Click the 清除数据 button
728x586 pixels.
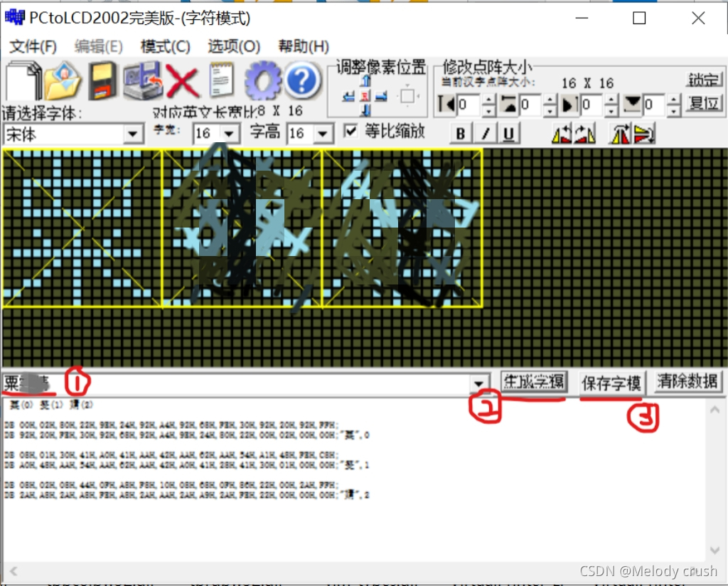(x=687, y=381)
